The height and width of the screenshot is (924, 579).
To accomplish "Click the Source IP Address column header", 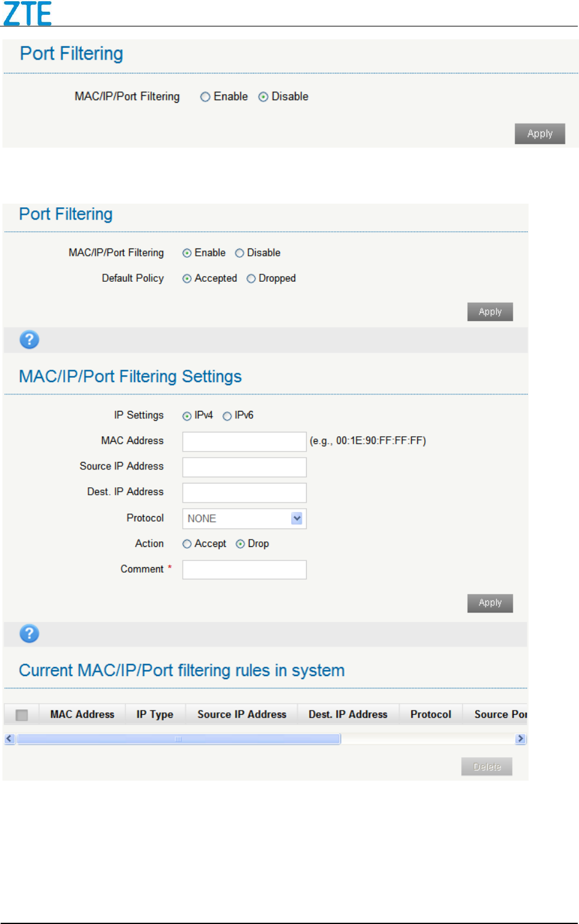I will click(242, 714).
